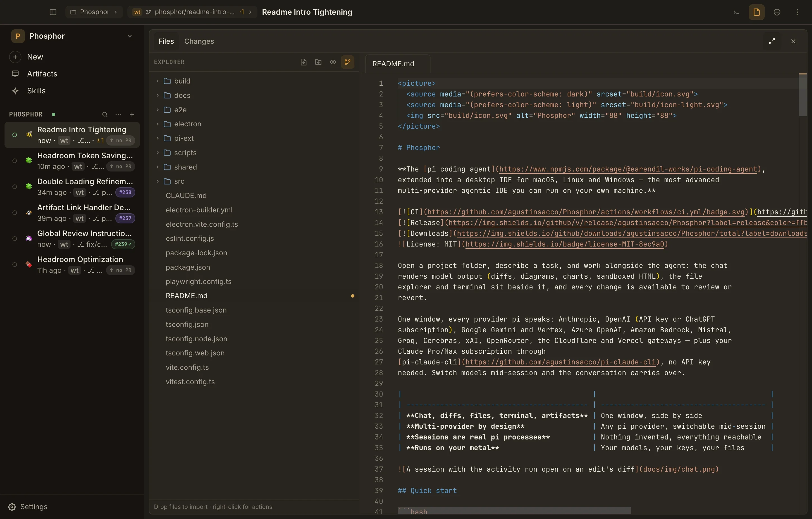Image resolution: width=812 pixels, height=519 pixels.
Task: Toggle the eye visibility icon in Explorer
Action: point(333,62)
